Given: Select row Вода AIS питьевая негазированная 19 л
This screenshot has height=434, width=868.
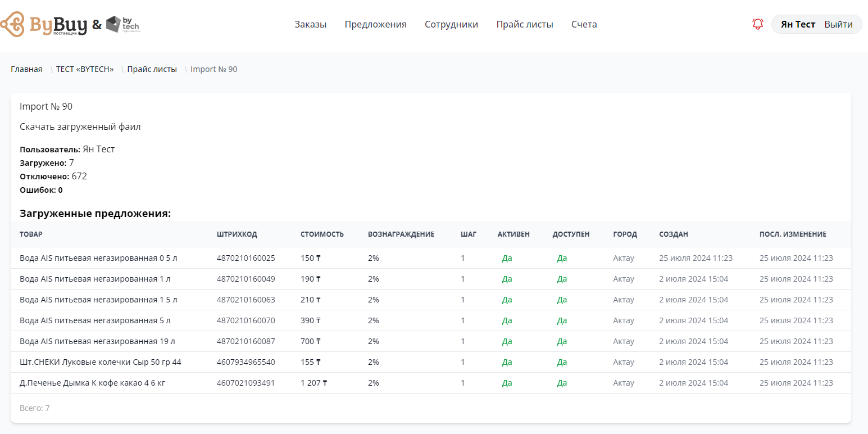Looking at the screenshot, I should coord(97,341).
